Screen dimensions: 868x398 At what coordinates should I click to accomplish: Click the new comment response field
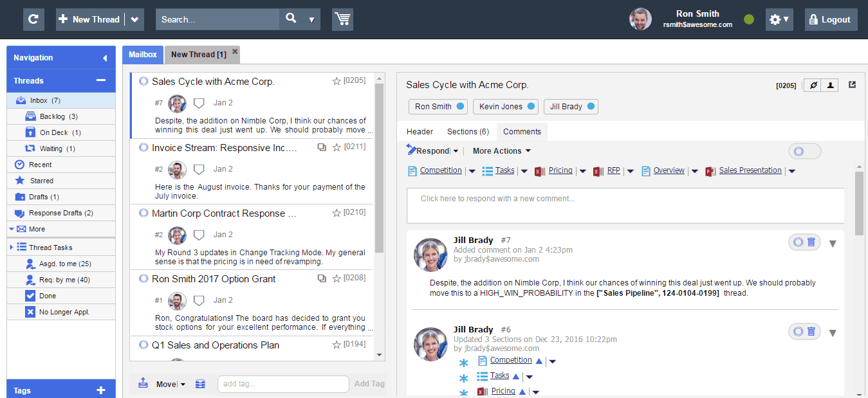click(625, 205)
